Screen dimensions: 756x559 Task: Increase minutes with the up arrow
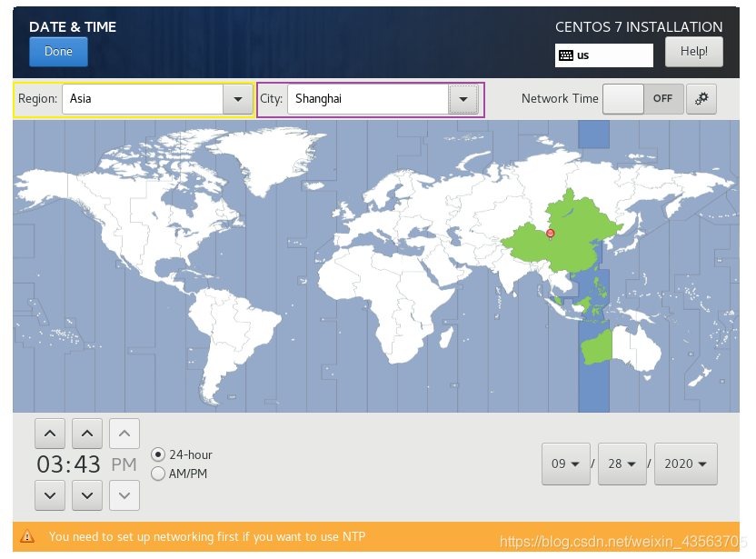tap(87, 434)
